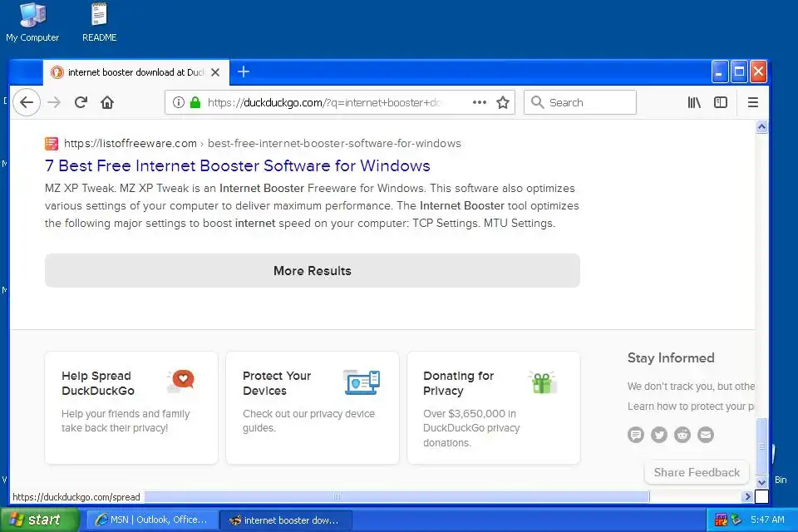Click the vertical scrollbar up arrow
798x532 pixels.
pos(762,126)
